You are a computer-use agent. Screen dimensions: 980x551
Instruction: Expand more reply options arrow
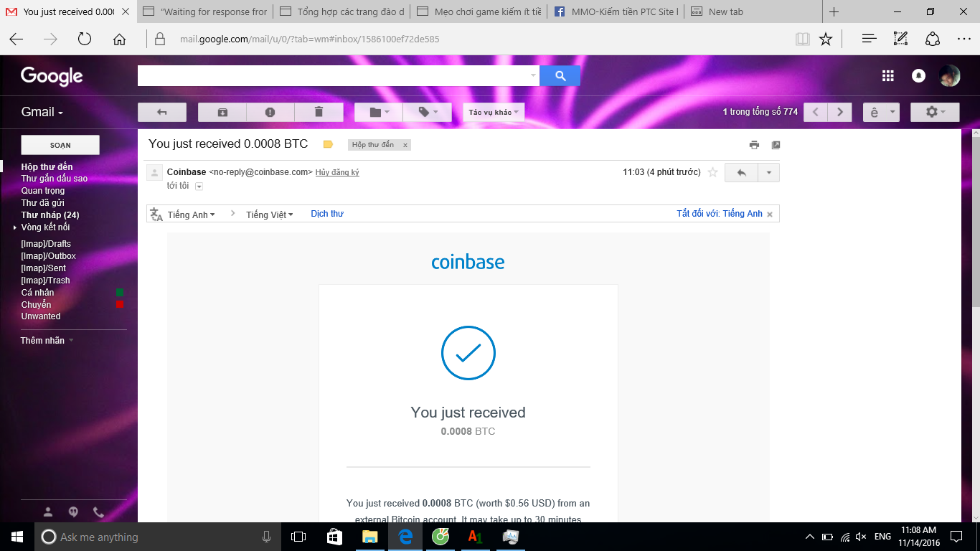pyautogui.click(x=768, y=173)
